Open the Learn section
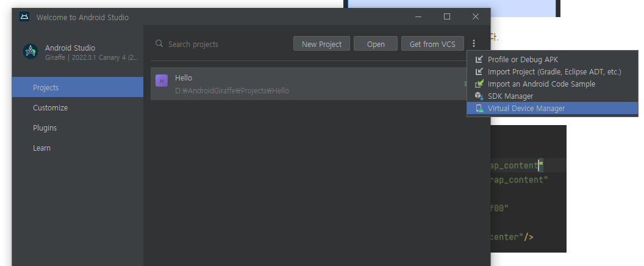The image size is (644, 266). pyautogui.click(x=77, y=148)
